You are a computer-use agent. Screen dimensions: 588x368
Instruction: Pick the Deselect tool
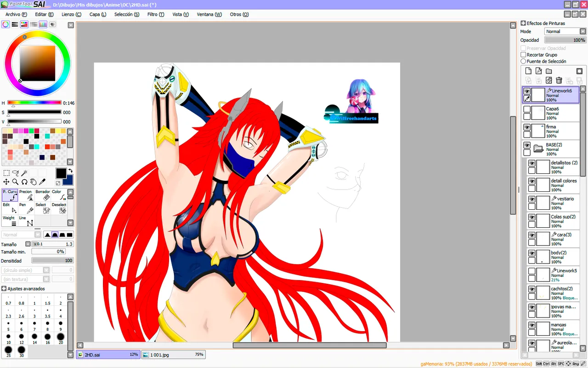(59, 208)
